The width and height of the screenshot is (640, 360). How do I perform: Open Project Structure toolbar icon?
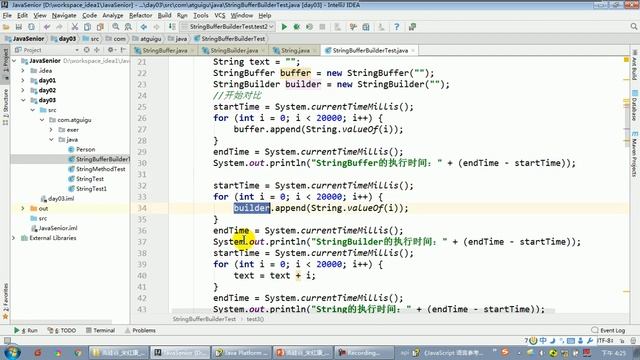[366, 27]
